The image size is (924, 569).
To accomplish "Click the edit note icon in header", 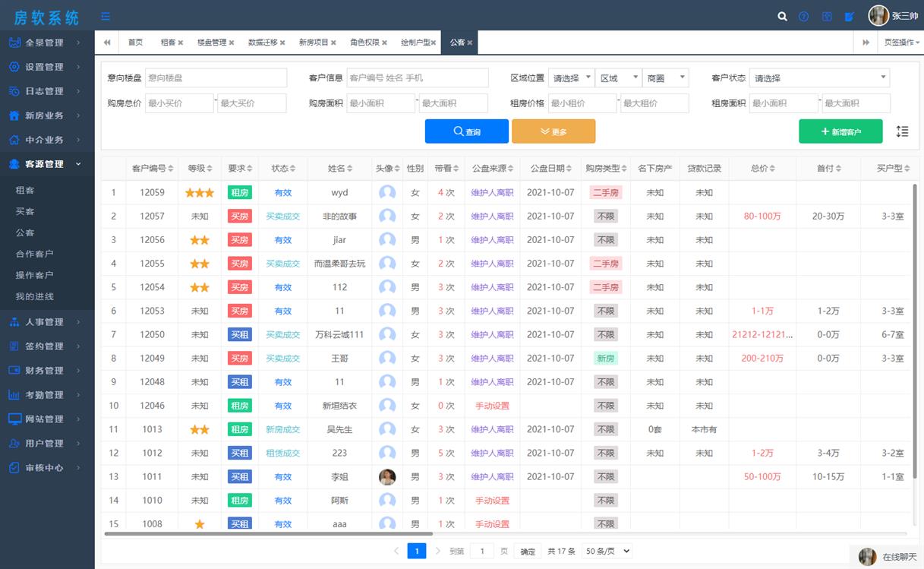I will [850, 16].
